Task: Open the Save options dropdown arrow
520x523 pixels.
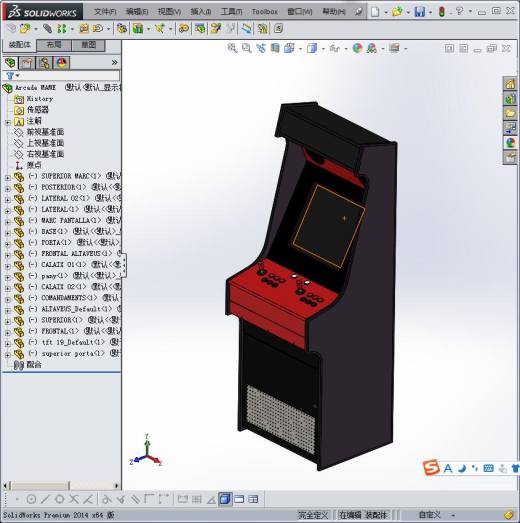Action: pos(430,13)
